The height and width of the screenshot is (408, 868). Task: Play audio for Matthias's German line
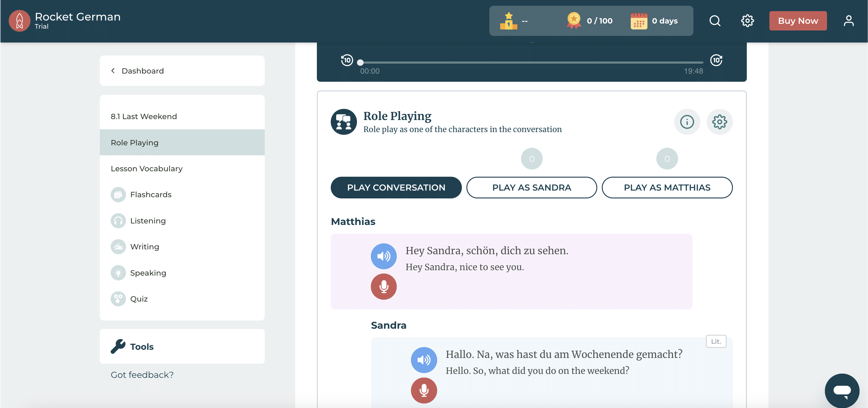tap(383, 256)
